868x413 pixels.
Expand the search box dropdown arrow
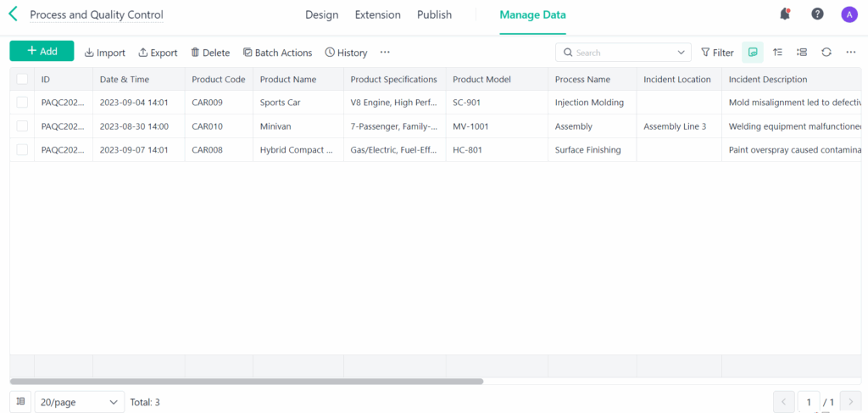coord(682,53)
